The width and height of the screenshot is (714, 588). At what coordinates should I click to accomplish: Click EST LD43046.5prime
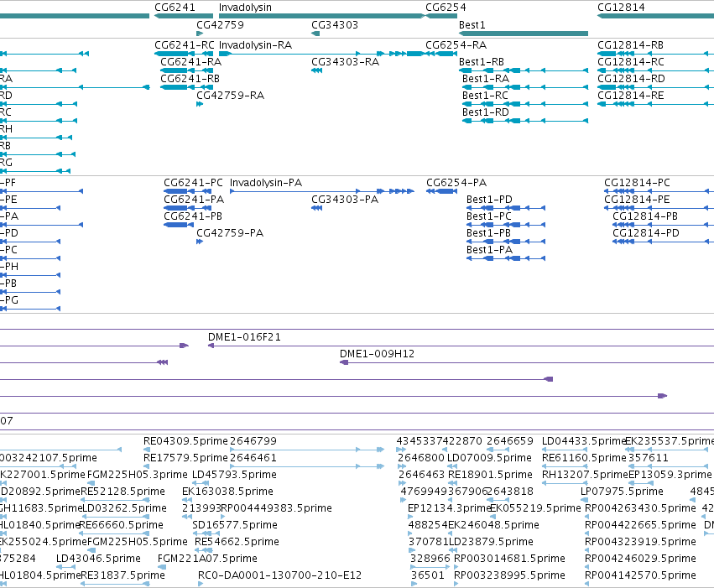(98, 559)
